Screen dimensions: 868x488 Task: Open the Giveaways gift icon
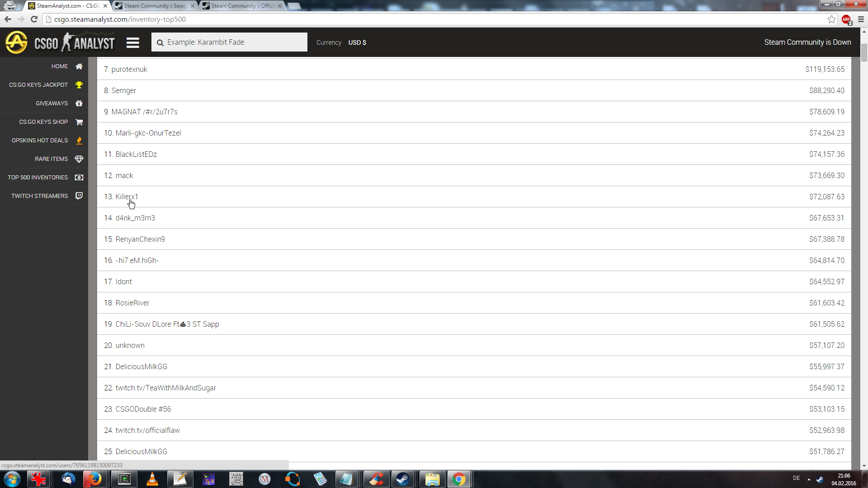pos(79,103)
